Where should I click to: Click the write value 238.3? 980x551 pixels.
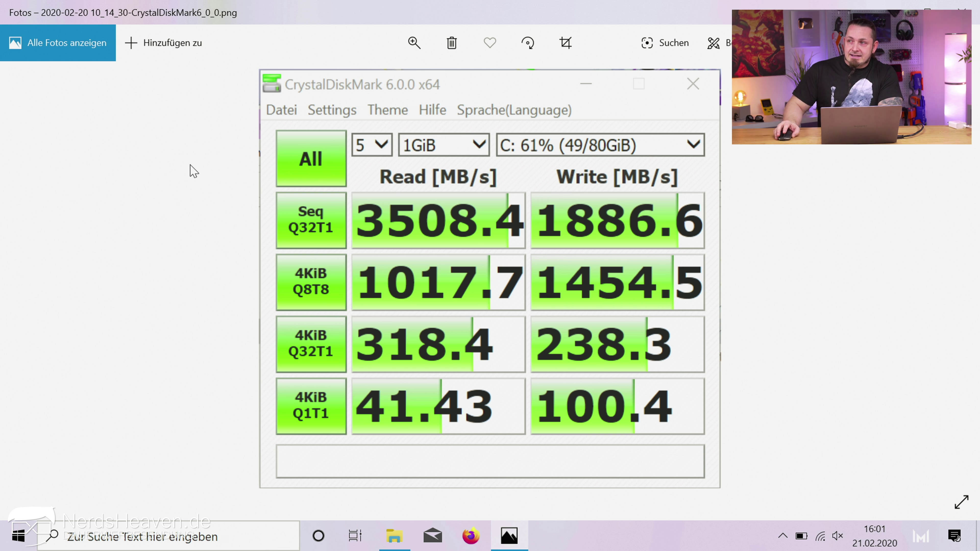pyautogui.click(x=617, y=344)
